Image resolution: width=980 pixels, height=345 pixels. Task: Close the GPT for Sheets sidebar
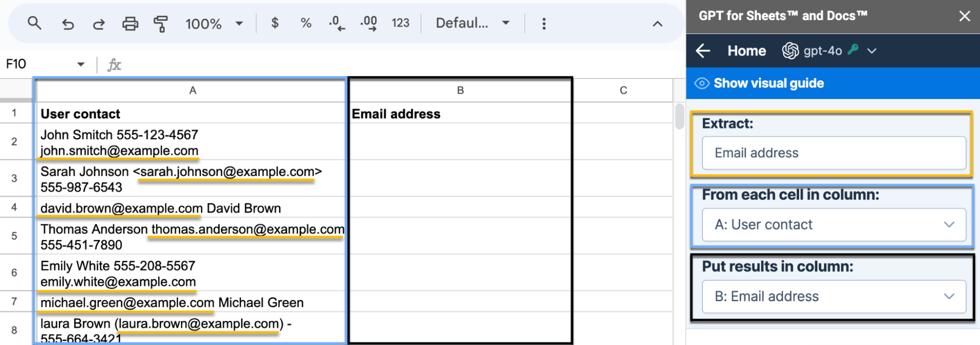964,16
